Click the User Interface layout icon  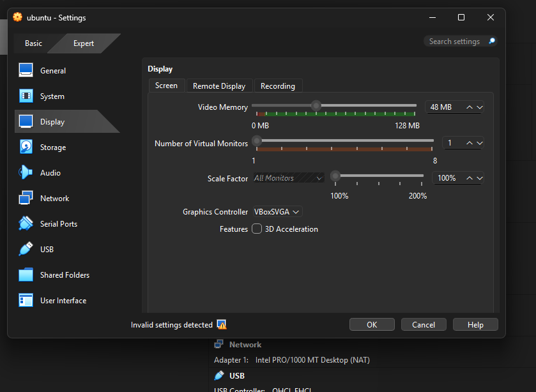click(26, 300)
